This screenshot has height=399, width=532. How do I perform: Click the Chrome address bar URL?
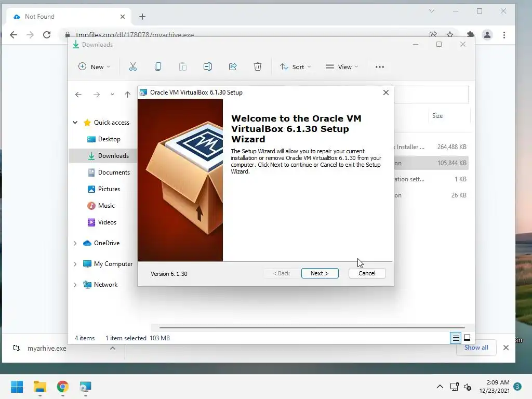pyautogui.click(x=135, y=35)
